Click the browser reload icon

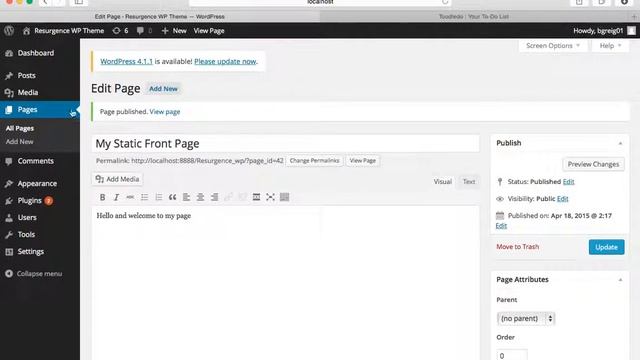point(445,2)
